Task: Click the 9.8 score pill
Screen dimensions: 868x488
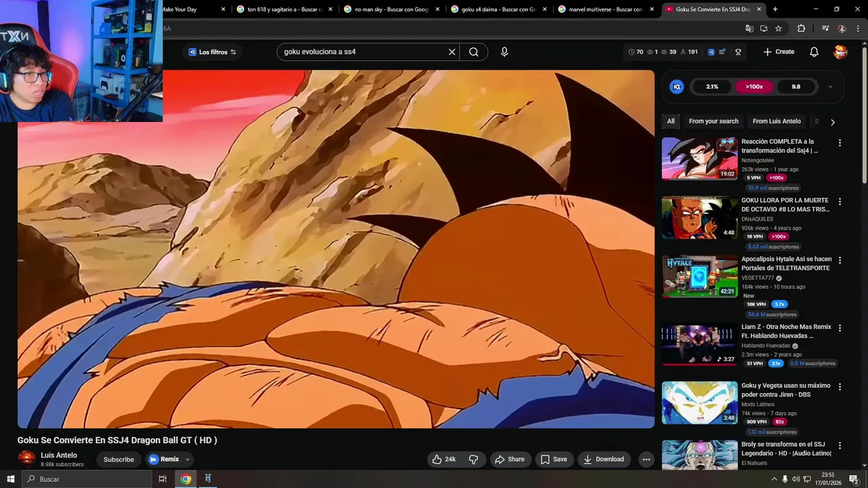Action: pos(796,87)
